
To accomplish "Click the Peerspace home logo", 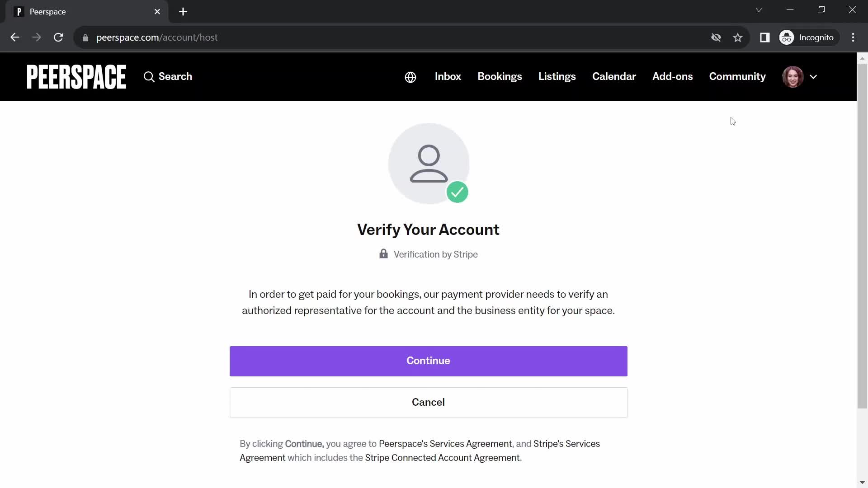I will click(x=76, y=76).
